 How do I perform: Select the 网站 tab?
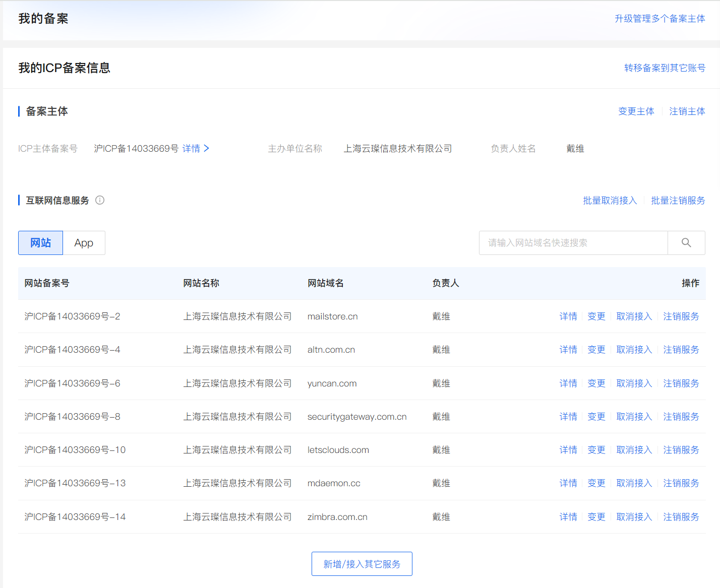40,243
